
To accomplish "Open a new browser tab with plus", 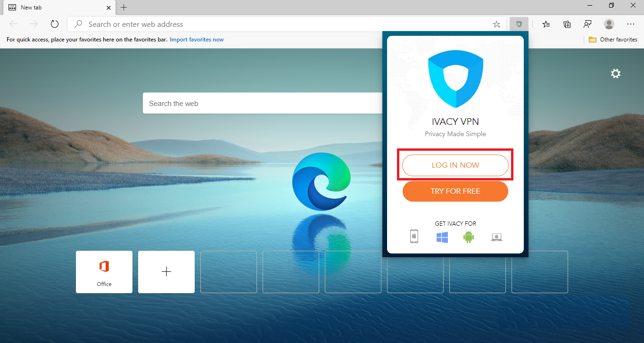I will coord(124,7).
